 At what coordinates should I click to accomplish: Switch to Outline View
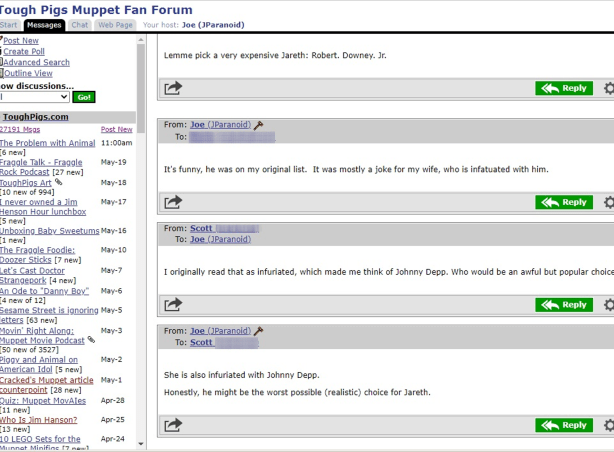click(29, 73)
